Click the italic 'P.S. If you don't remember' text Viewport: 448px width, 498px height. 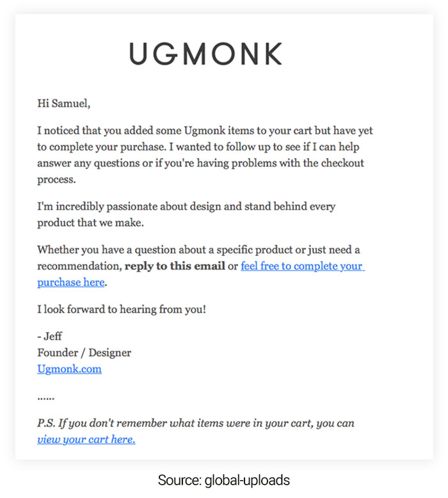pos(195,423)
